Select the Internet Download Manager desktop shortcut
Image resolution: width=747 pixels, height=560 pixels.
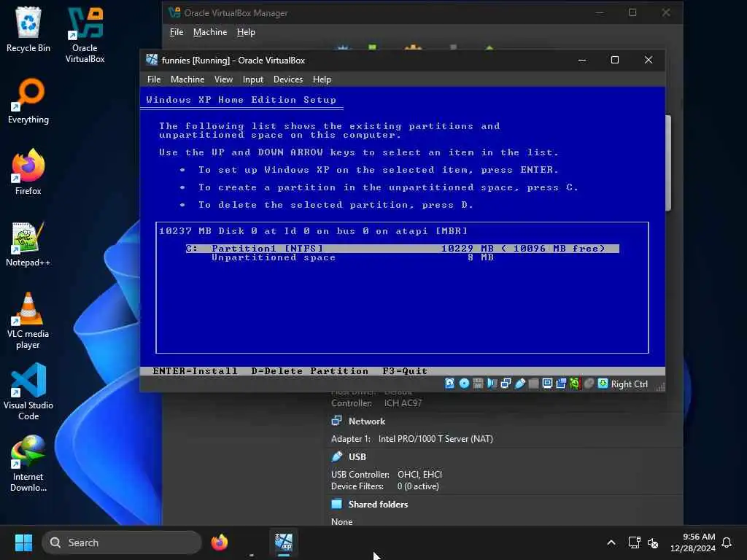[28, 463]
